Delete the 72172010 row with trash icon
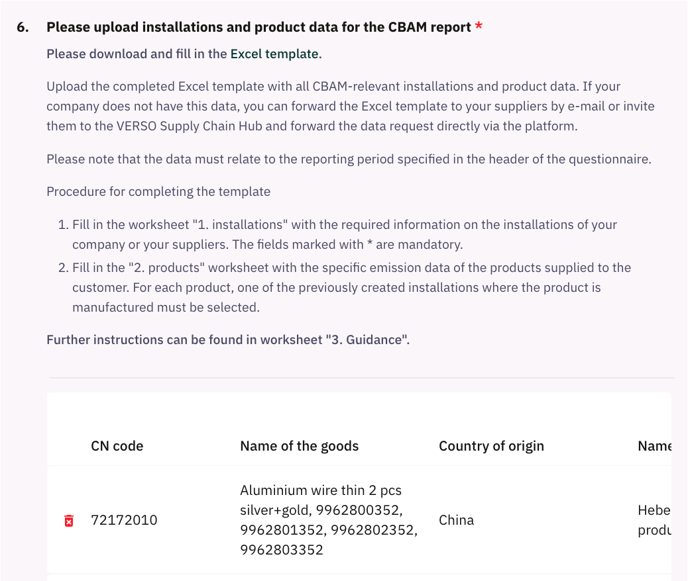 [x=69, y=520]
